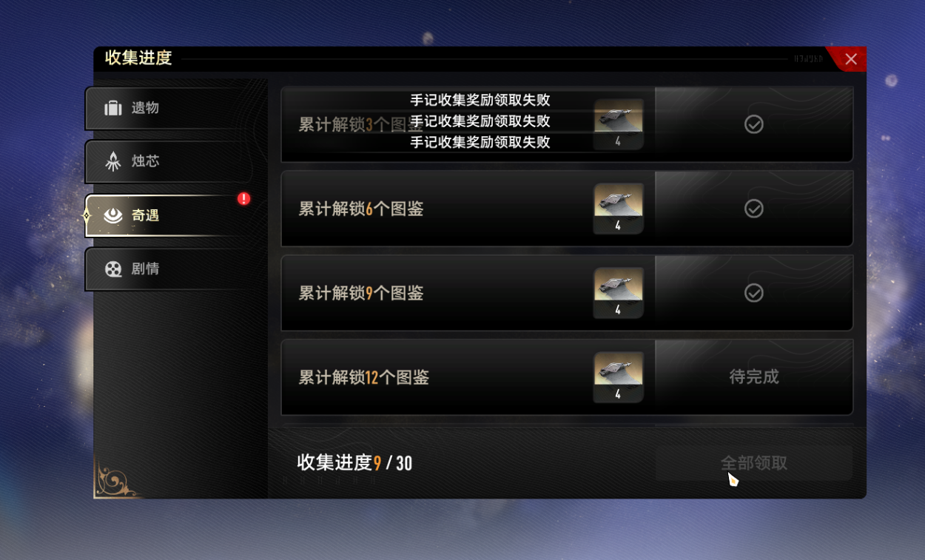The height and width of the screenshot is (560, 925).
Task: Click the 累计解锁12个图鉴 task label
Action: tap(363, 377)
